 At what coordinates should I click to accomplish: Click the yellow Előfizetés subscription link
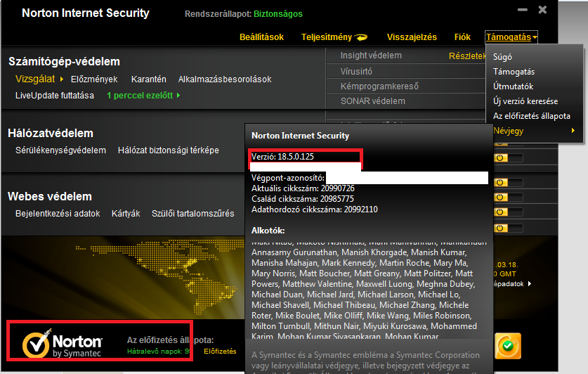(220, 352)
